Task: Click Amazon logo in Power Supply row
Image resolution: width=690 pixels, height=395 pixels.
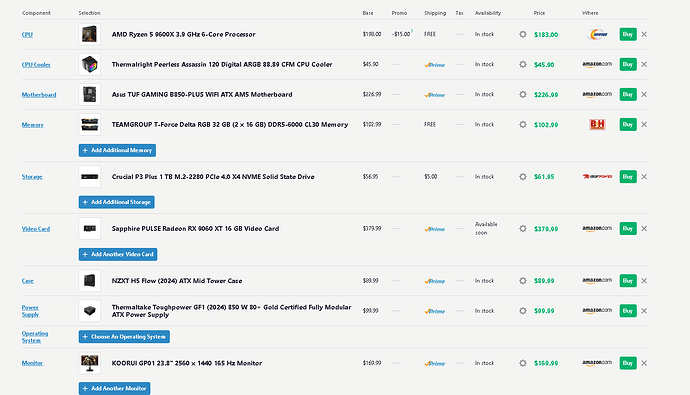Action: [x=597, y=311]
